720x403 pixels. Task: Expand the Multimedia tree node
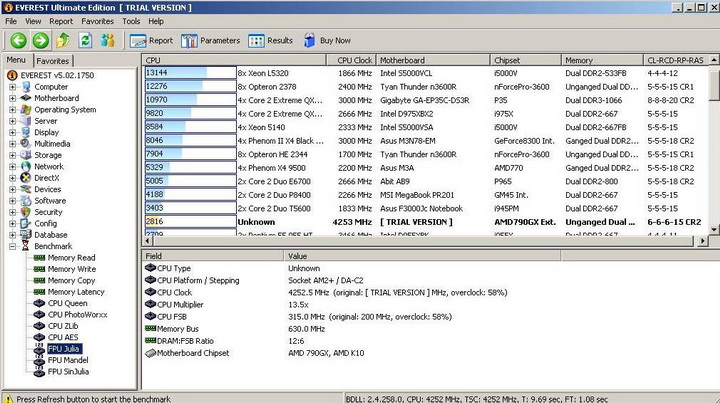tap(12, 144)
